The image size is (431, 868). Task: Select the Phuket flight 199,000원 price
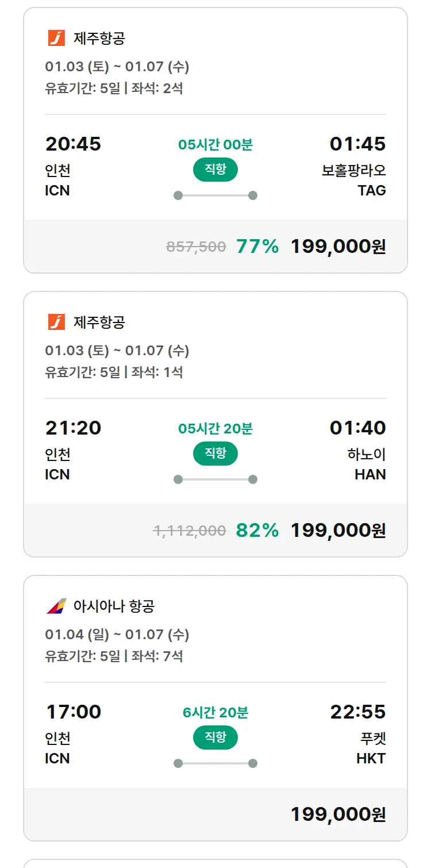[338, 815]
